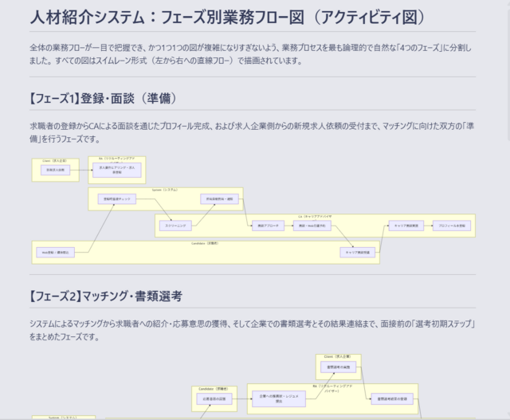This screenshot has width=510, height=420.
Task: Select the キャリア面談実施 node in CA lane
Action: point(406,226)
